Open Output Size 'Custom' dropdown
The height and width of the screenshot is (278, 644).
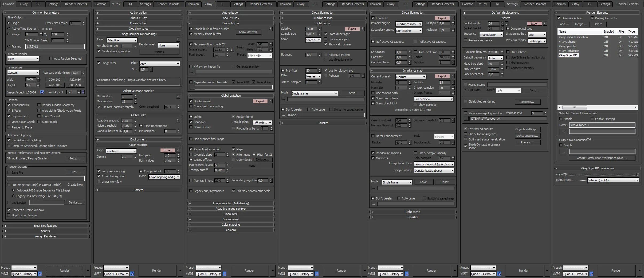tap(23, 73)
